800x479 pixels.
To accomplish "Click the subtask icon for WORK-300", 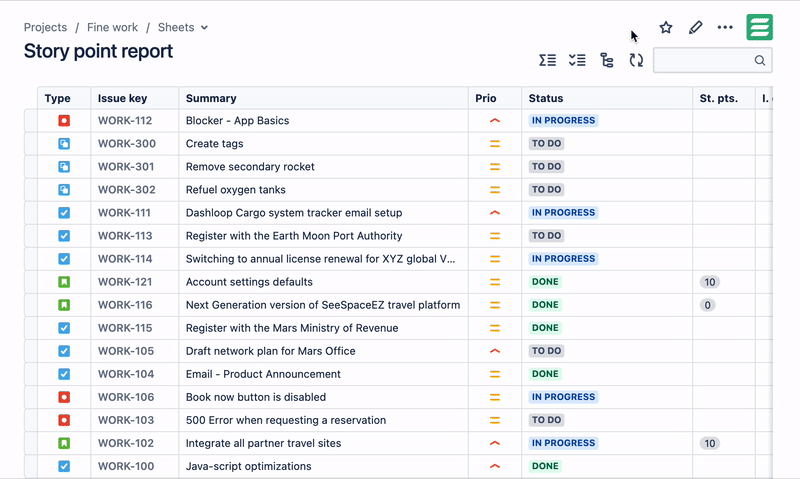I will pos(64,144).
